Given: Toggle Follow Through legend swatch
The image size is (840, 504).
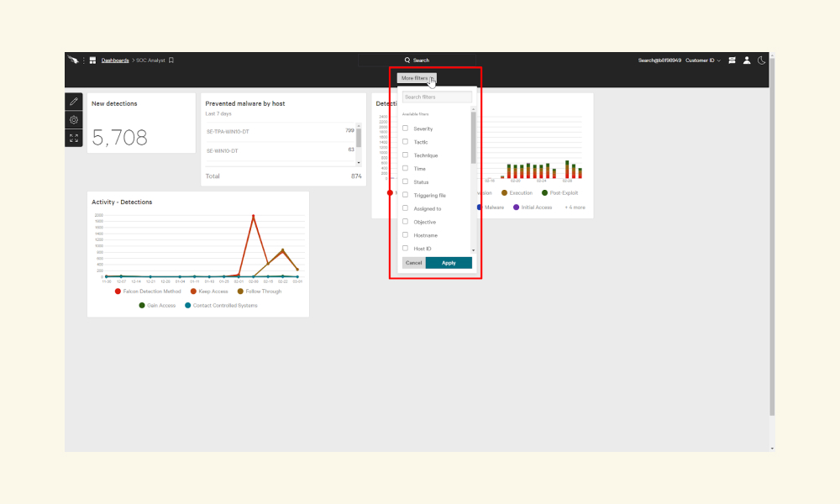Looking at the screenshot, I should (x=240, y=291).
